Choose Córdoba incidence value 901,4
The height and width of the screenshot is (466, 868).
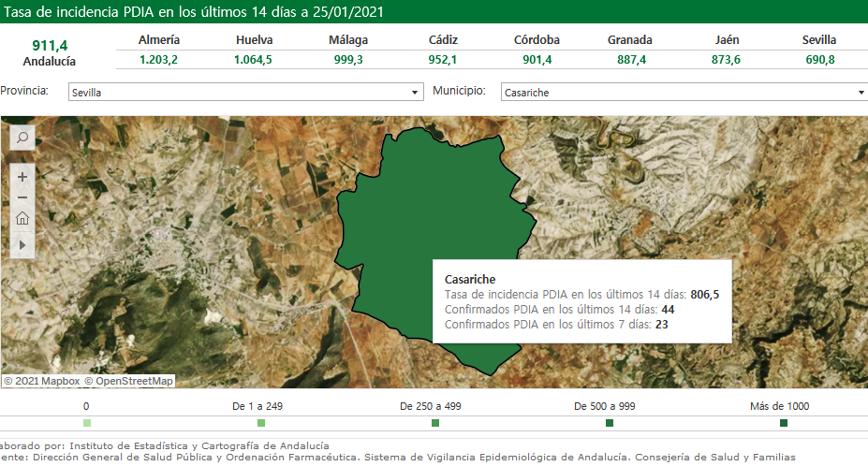point(537,59)
